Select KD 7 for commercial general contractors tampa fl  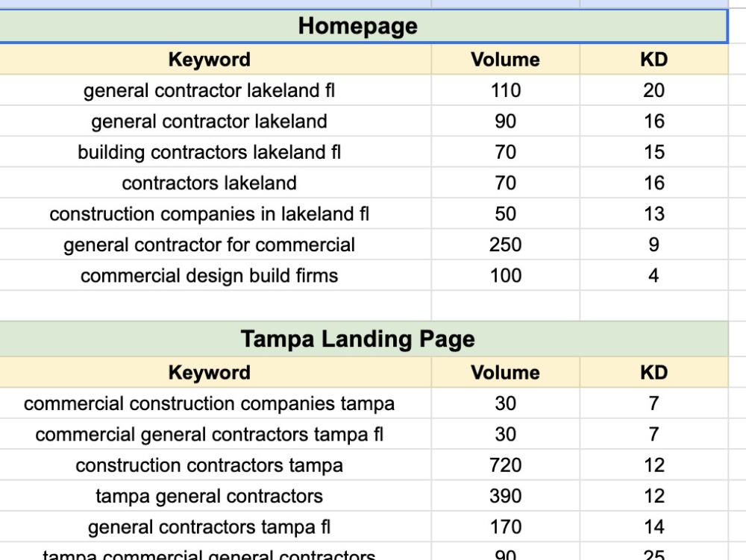[653, 435]
